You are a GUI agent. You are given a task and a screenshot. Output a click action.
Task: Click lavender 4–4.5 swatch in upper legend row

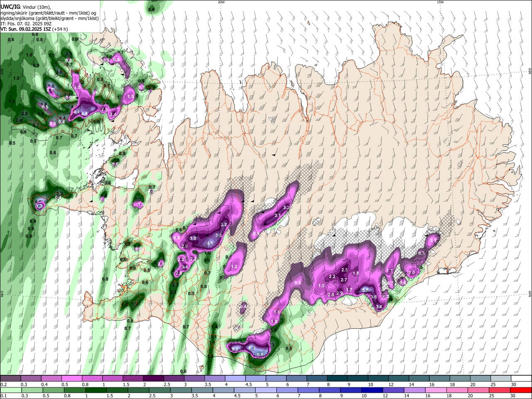tap(235, 379)
